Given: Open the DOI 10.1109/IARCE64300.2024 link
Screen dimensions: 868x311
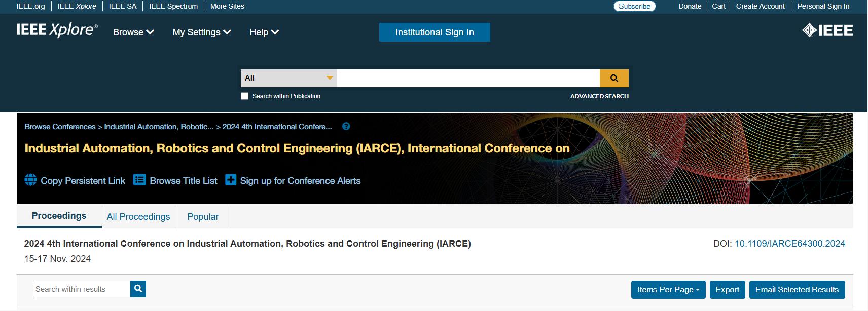Looking at the screenshot, I should (789, 244).
